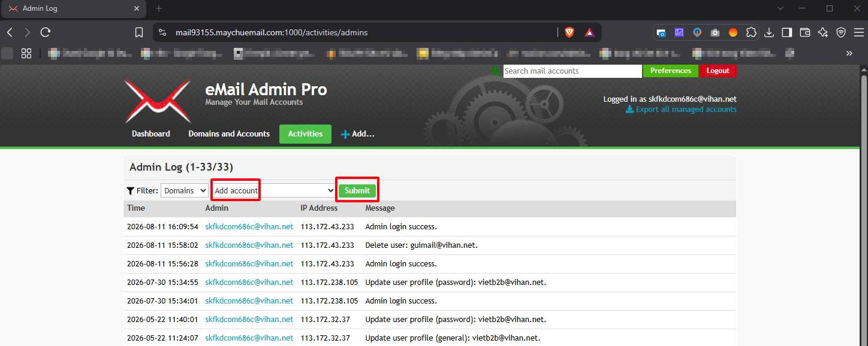Viewport: 868px width, 346px height.
Task: Go to the Dashboard tab
Action: click(x=151, y=133)
